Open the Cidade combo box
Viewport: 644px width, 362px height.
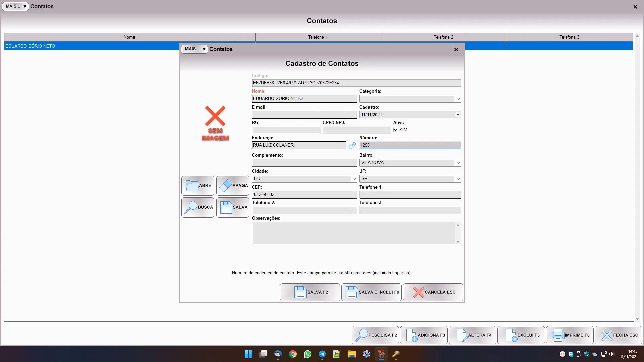coord(354,179)
